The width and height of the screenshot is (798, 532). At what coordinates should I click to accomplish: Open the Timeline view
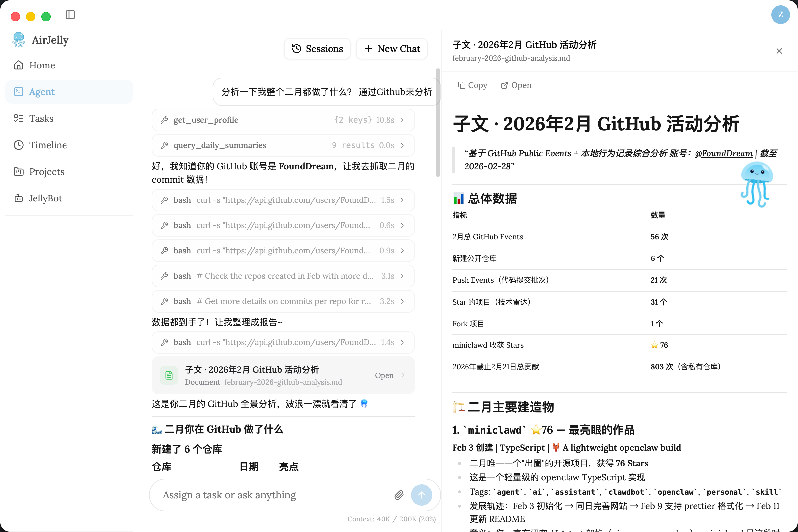click(x=48, y=145)
